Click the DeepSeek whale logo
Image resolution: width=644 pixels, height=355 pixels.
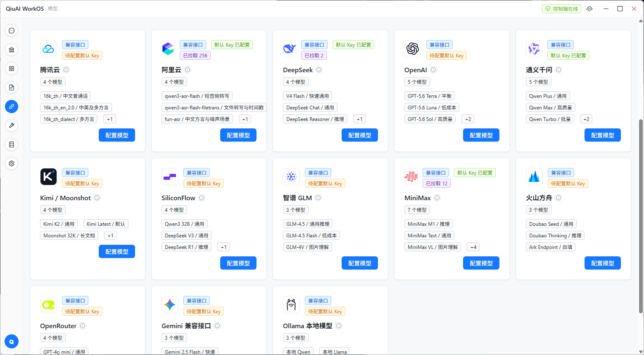point(290,49)
